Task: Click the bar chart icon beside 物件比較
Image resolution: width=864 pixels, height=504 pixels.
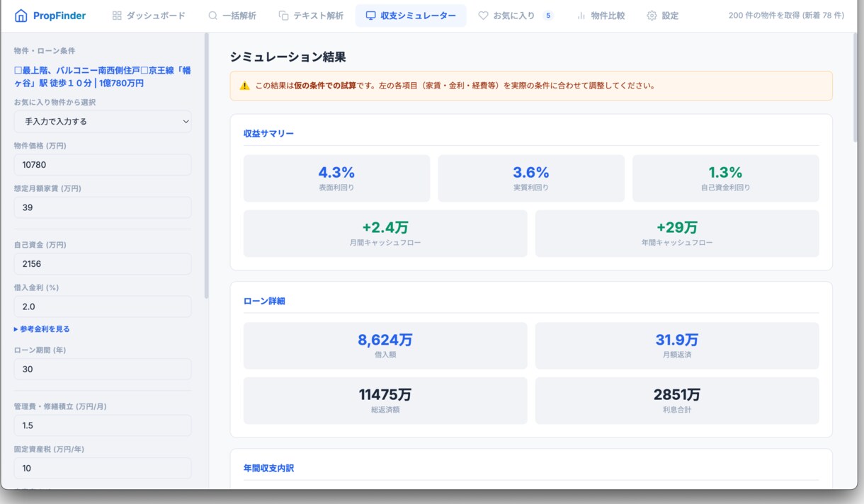Action: [581, 16]
